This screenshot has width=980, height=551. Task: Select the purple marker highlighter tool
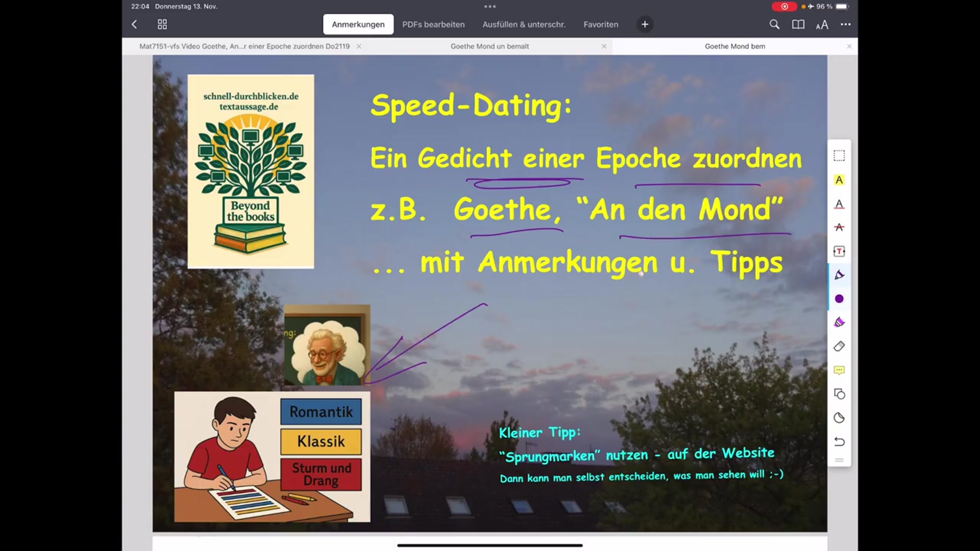click(839, 322)
